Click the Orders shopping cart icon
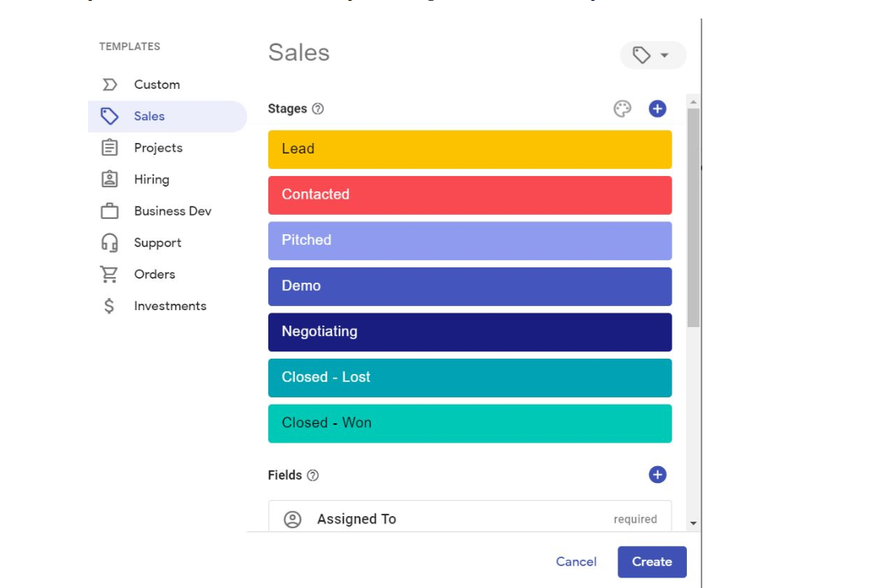Screen dimensions: 893x588 tap(109, 275)
